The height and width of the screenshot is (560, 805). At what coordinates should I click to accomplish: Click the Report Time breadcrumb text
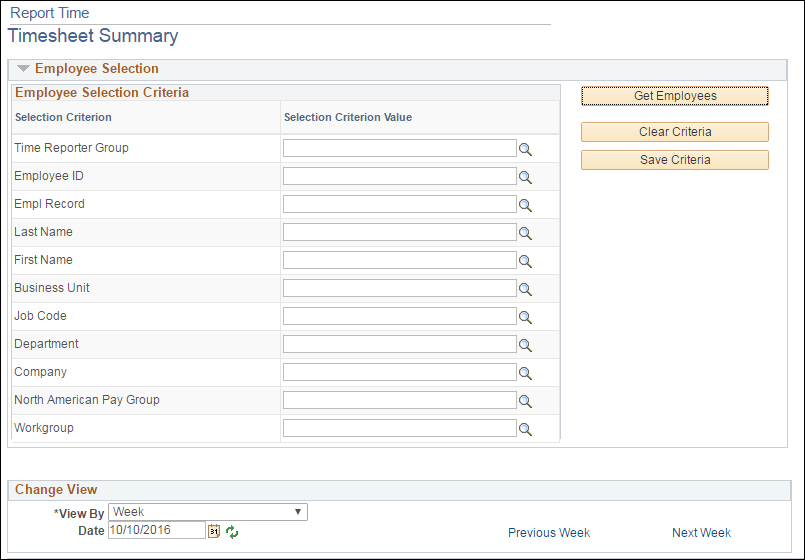click(50, 13)
